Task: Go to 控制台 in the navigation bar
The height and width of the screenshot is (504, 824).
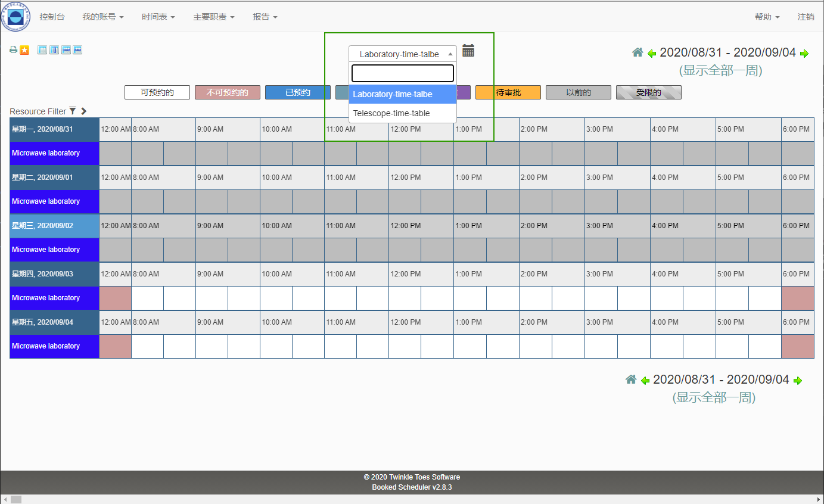Action: click(x=52, y=17)
